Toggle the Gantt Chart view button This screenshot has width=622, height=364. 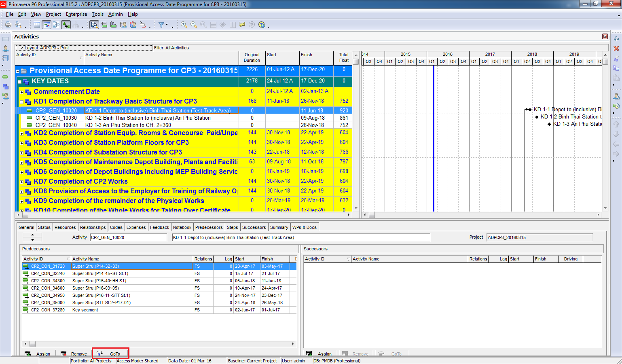[47, 25]
